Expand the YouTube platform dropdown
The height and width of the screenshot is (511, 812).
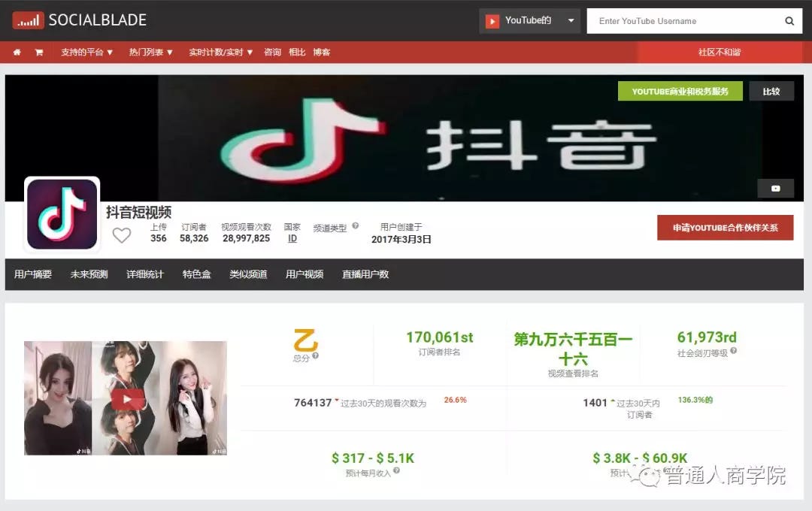pos(571,21)
